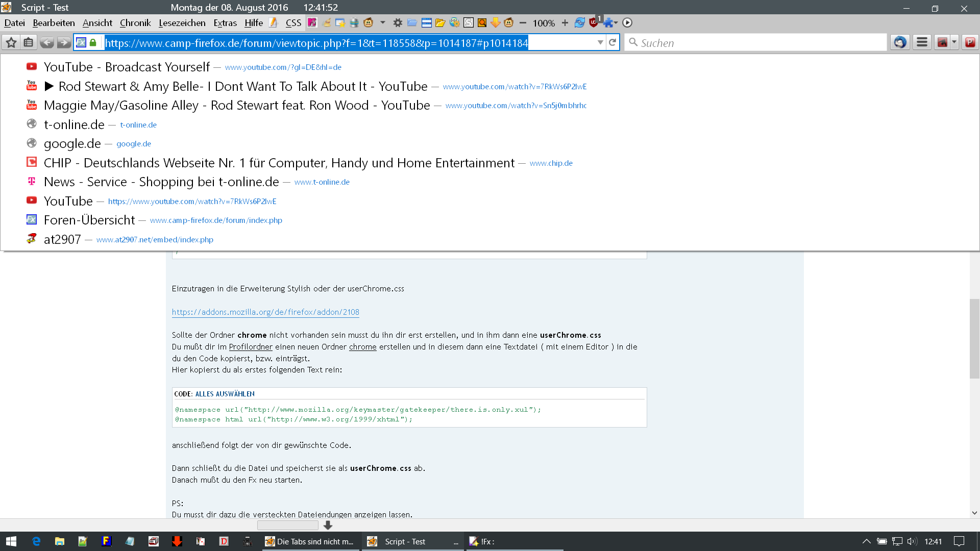
Task: Click into the Suchen search field
Action: pyautogui.click(x=761, y=43)
